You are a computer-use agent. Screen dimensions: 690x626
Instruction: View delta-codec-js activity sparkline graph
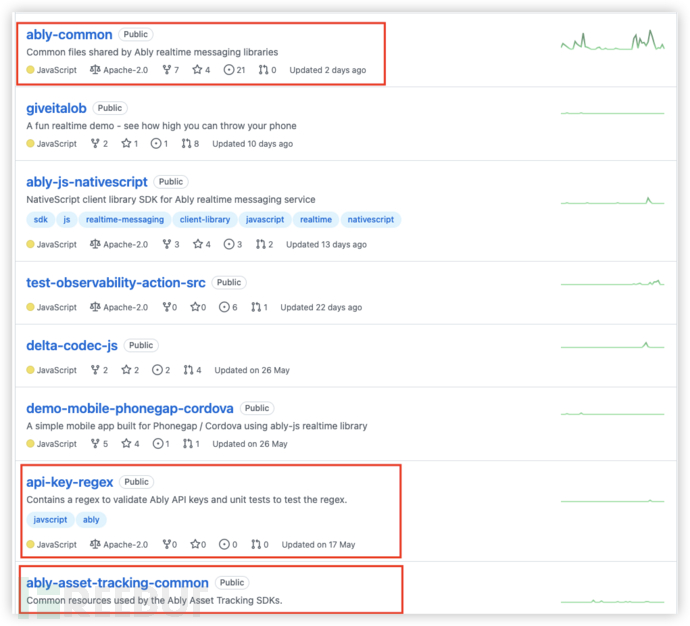(x=613, y=345)
